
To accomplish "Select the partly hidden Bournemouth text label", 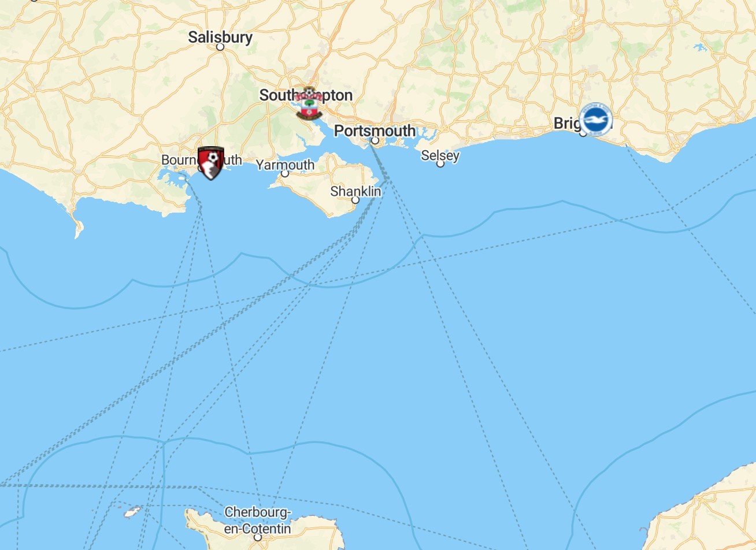I will (201, 159).
